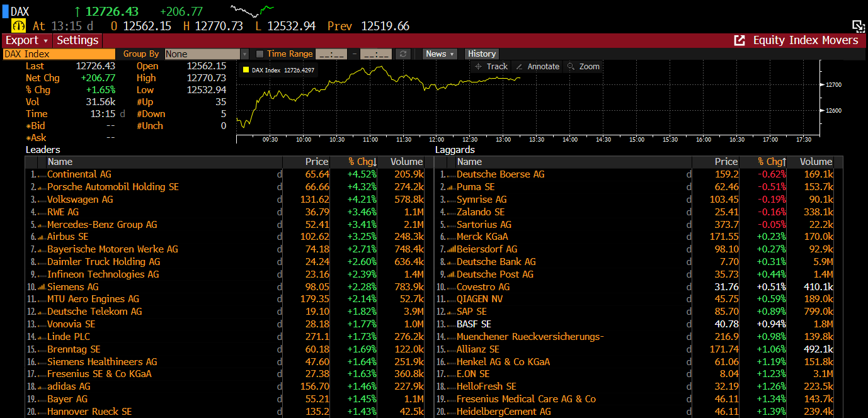
Task: Enable the Time Range checkbox
Action: (260, 54)
